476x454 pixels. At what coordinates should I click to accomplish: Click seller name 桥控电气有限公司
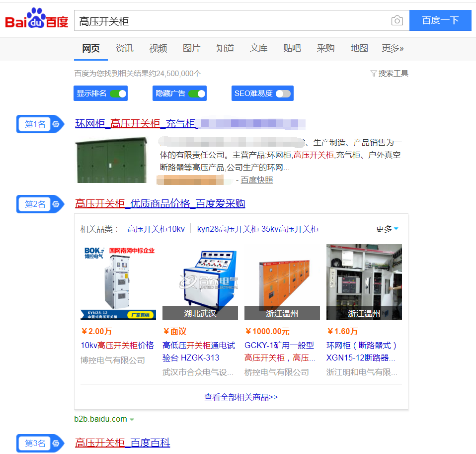pos(277,372)
